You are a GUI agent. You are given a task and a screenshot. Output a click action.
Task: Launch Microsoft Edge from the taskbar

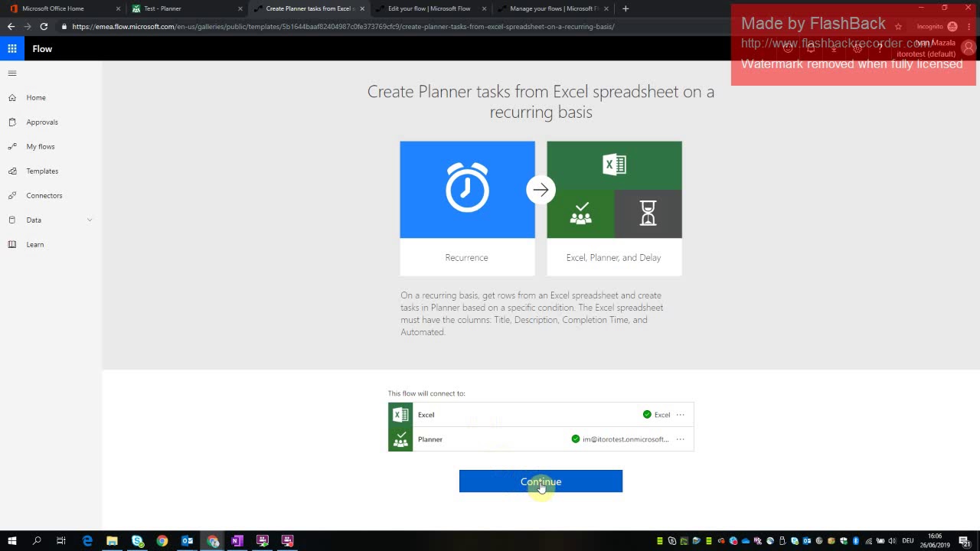pos(87,541)
